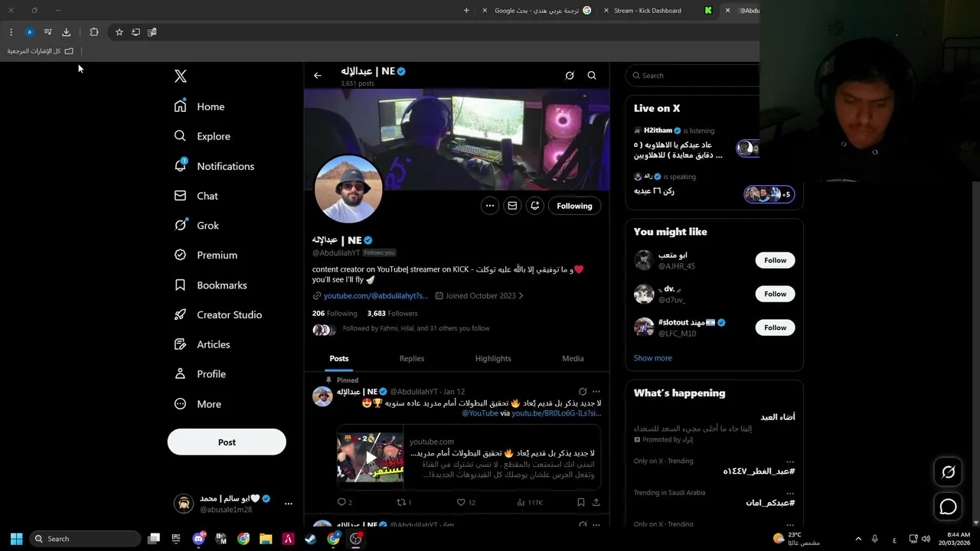Click Show more under You might like

[653, 358]
